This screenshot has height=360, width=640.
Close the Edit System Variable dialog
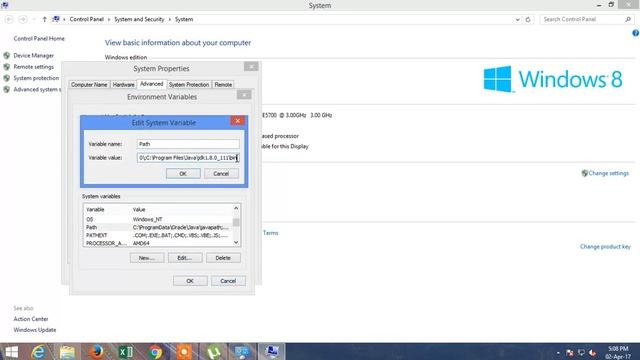pyautogui.click(x=238, y=120)
